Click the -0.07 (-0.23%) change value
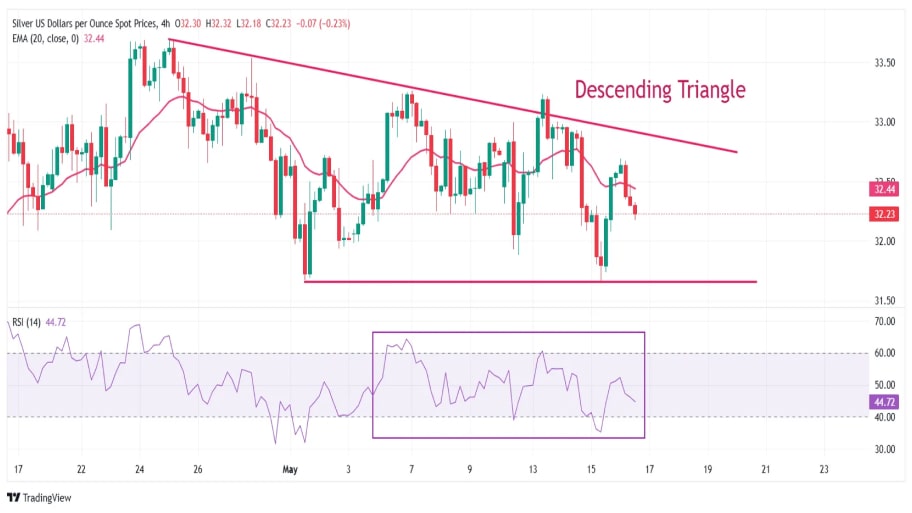This screenshot has width=912, height=513. [x=323, y=23]
